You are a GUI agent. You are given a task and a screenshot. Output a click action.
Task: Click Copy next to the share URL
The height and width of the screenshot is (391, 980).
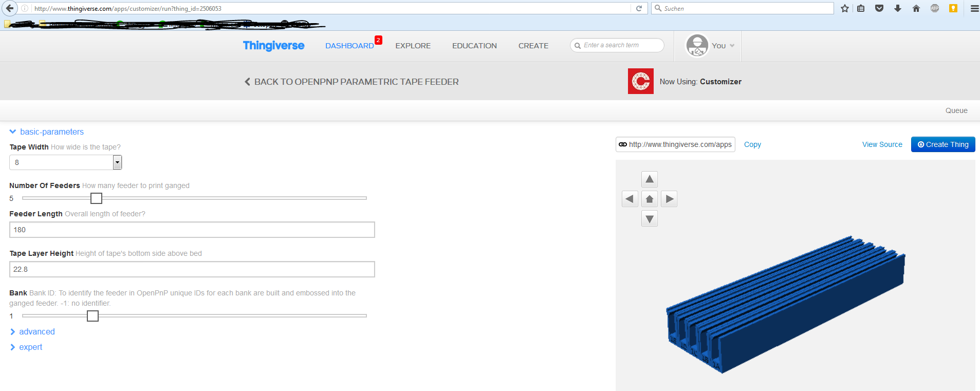click(752, 144)
